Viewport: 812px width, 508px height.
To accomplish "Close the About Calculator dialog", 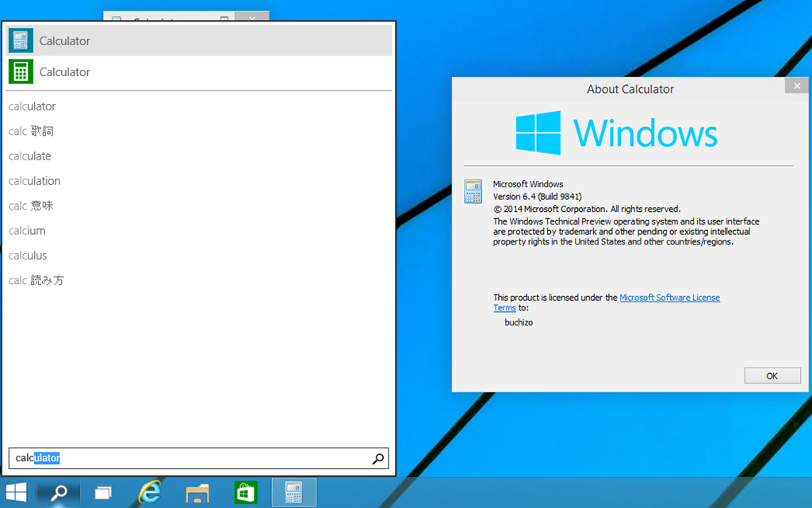I will pos(797,86).
